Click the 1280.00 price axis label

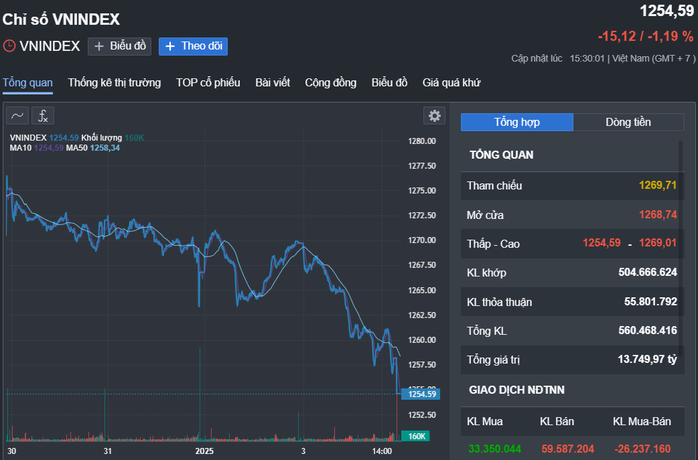click(x=422, y=141)
